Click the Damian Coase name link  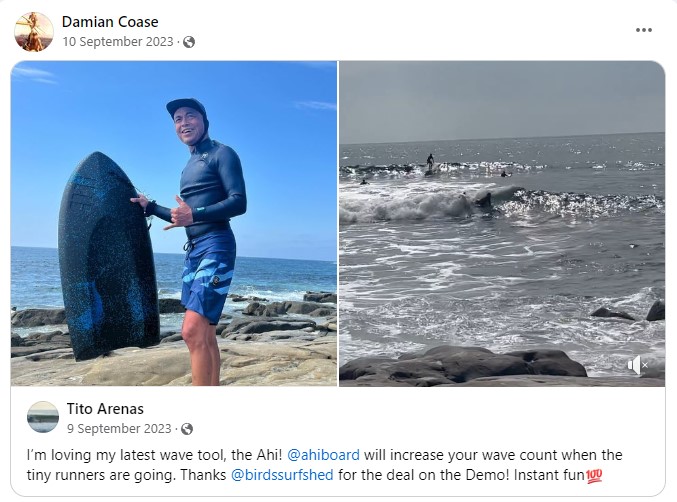[x=110, y=22]
